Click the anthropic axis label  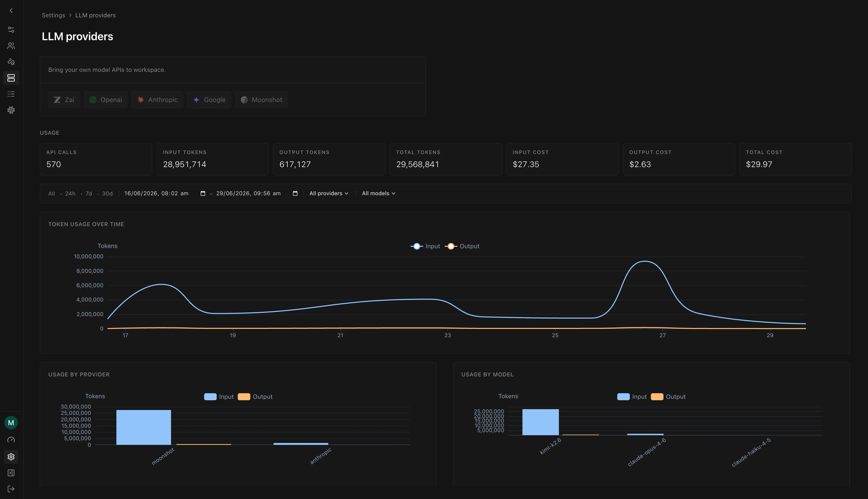[x=321, y=456]
